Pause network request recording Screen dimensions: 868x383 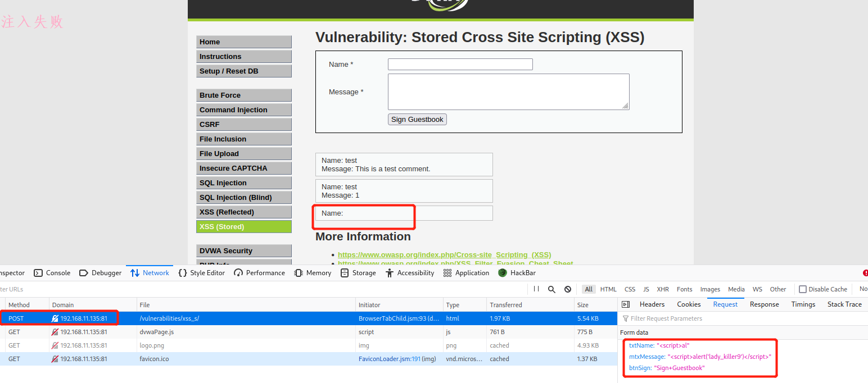click(x=536, y=289)
